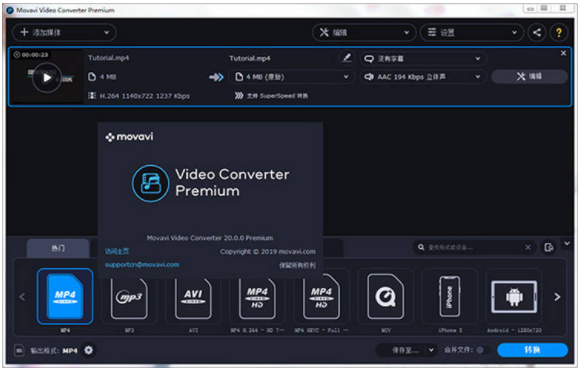Open the Save to dropdown arrow

coord(431,350)
